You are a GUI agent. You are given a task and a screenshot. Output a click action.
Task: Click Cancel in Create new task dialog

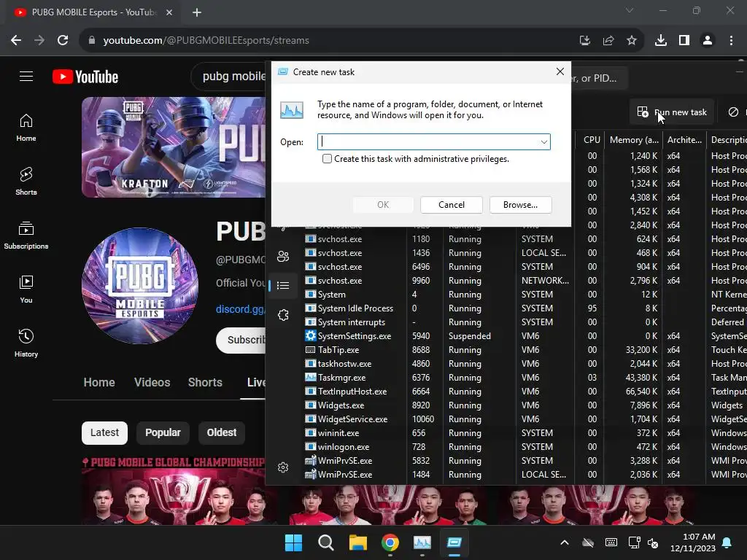(x=451, y=205)
